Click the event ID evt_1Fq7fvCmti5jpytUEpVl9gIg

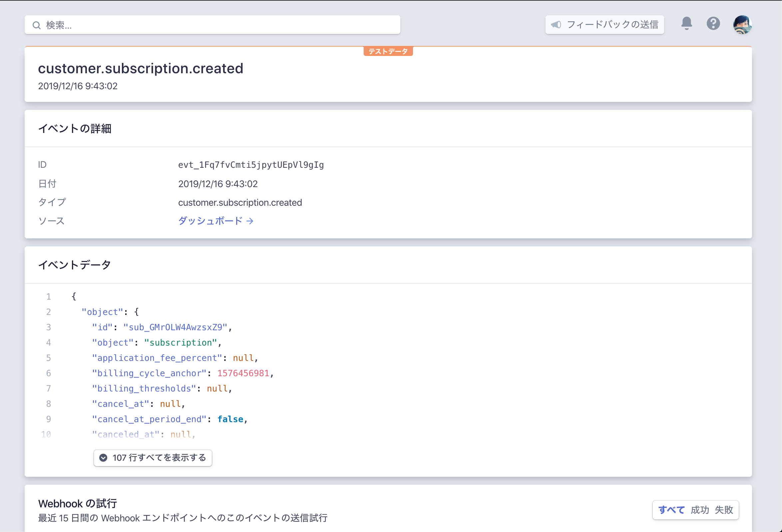click(x=251, y=165)
